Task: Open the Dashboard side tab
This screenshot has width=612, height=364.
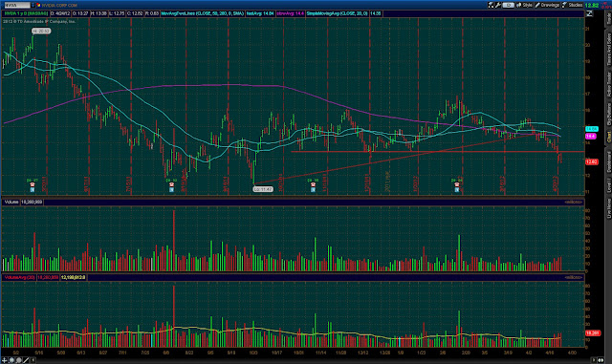Action: [608, 161]
